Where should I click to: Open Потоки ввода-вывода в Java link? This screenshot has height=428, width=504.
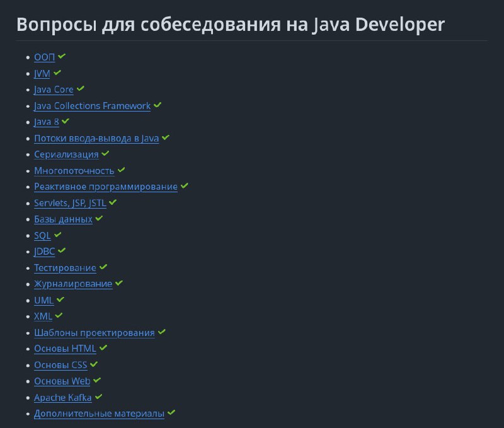[96, 138]
